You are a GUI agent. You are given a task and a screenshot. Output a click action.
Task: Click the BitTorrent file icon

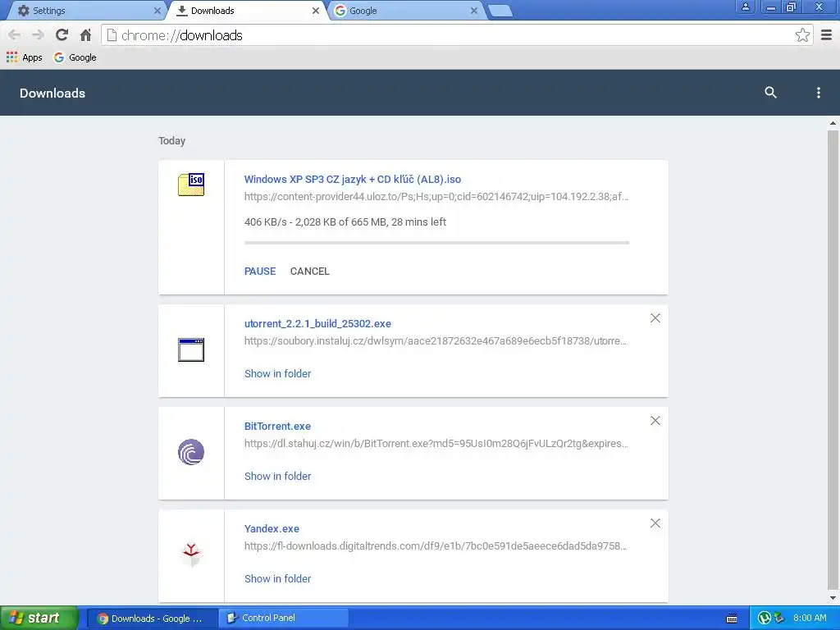pyautogui.click(x=191, y=452)
